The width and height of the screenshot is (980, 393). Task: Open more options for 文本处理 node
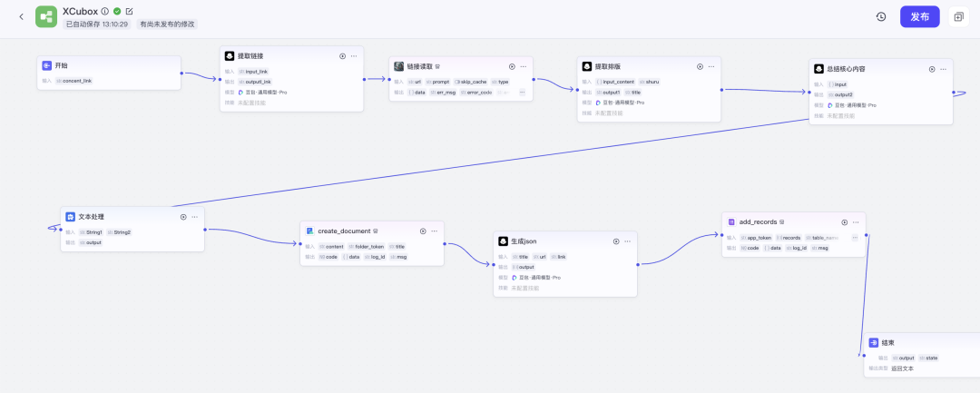tap(195, 217)
